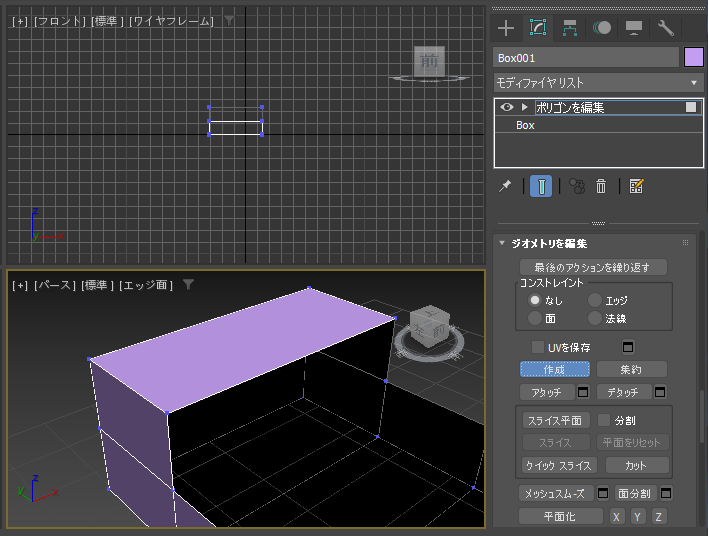The width and height of the screenshot is (708, 536).
Task: Click the ジオメトリを編集 rollout grip dots
Action: pos(685,243)
